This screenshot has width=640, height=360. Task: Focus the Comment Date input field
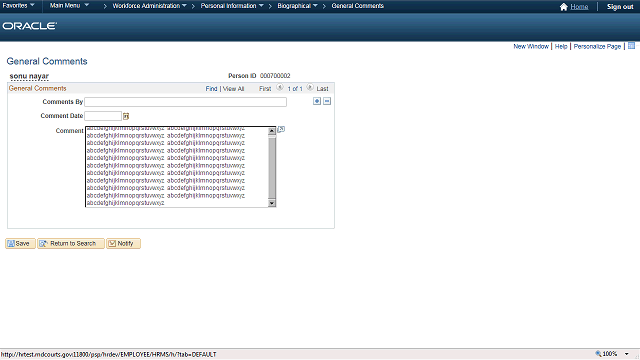pos(103,116)
